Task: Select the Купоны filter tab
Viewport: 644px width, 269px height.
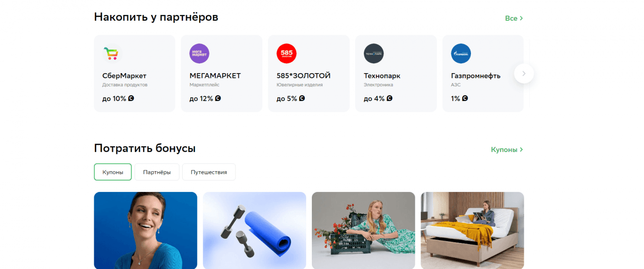Action: point(113,172)
